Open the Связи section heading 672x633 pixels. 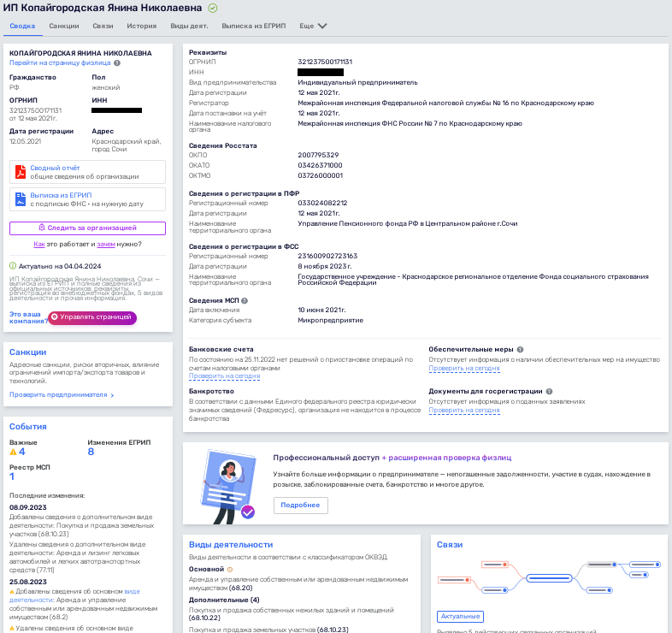450,545
